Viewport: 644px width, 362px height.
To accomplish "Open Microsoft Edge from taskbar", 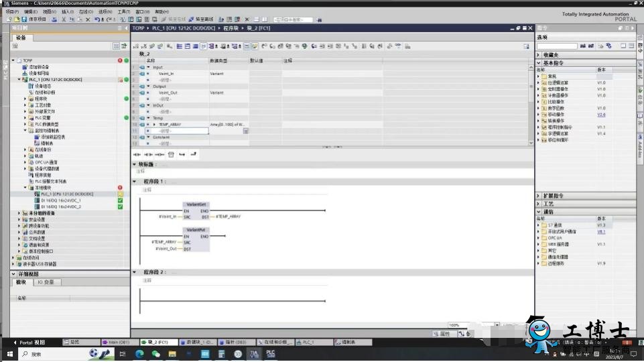I will pos(139,354).
